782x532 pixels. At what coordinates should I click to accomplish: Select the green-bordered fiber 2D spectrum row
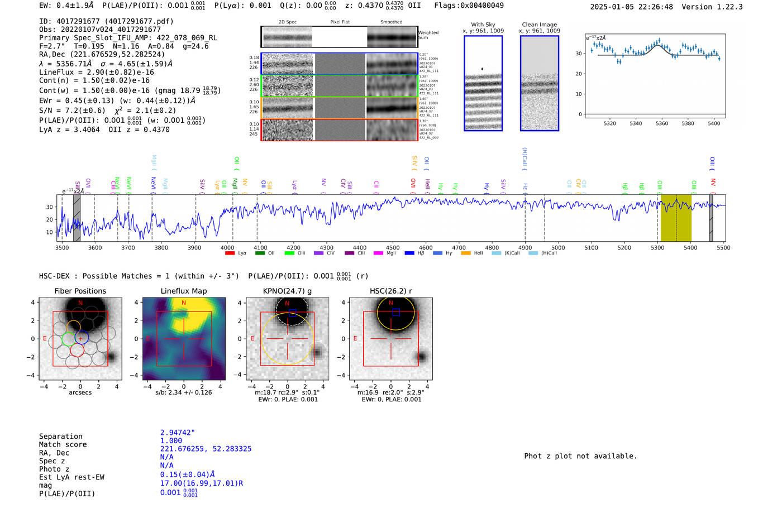pos(339,86)
